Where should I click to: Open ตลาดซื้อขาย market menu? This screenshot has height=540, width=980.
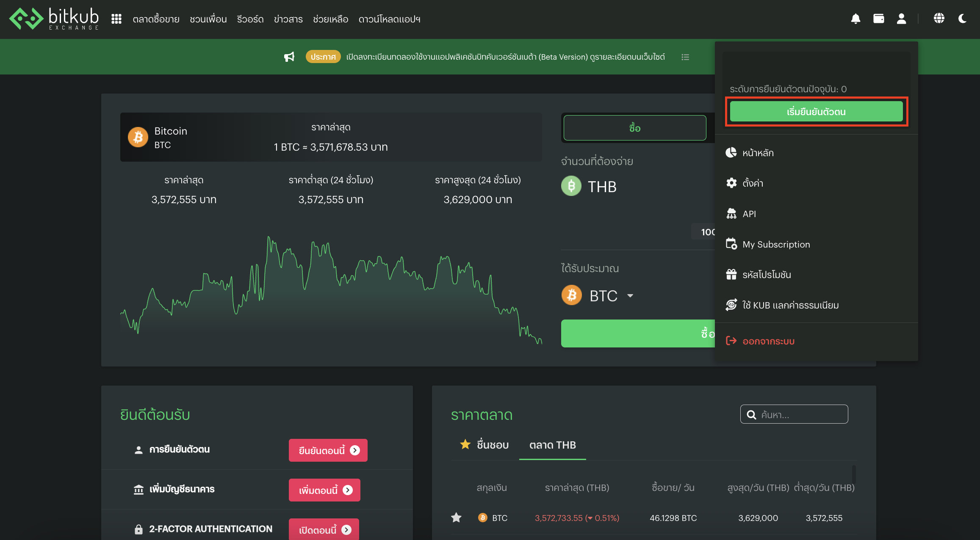pyautogui.click(x=156, y=19)
